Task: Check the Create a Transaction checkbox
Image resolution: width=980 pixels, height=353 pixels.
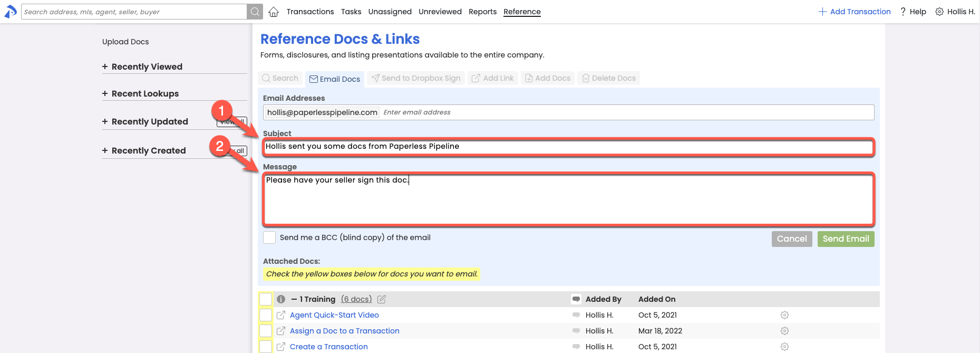Action: click(266, 347)
